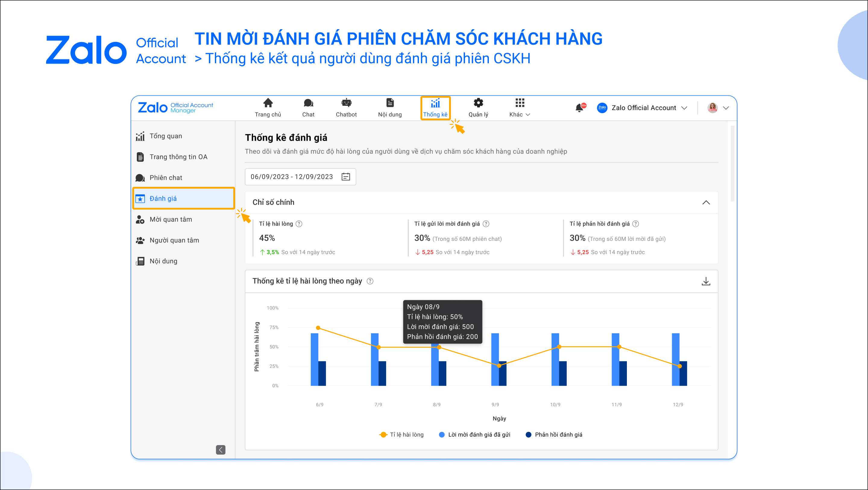Open the Nội dung tab in top navigation

pyautogui.click(x=390, y=108)
